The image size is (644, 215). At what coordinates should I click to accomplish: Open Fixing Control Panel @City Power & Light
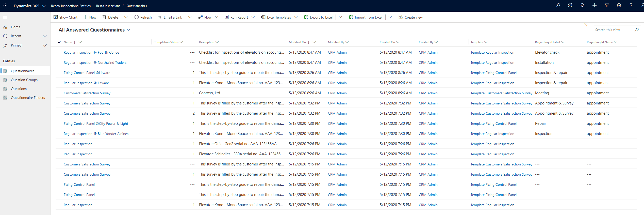(x=96, y=124)
